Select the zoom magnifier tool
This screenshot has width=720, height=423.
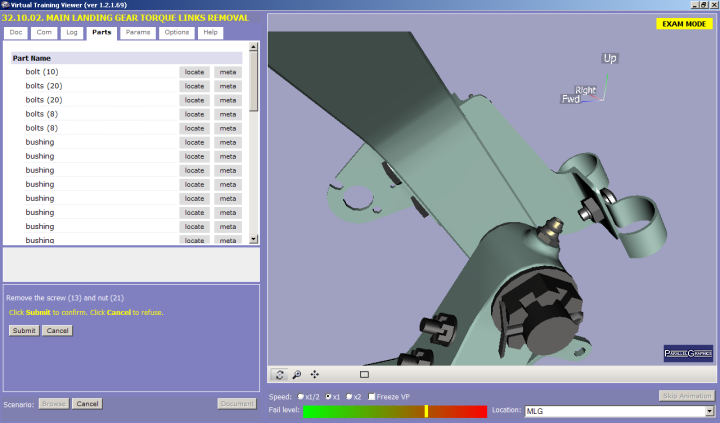[297, 374]
